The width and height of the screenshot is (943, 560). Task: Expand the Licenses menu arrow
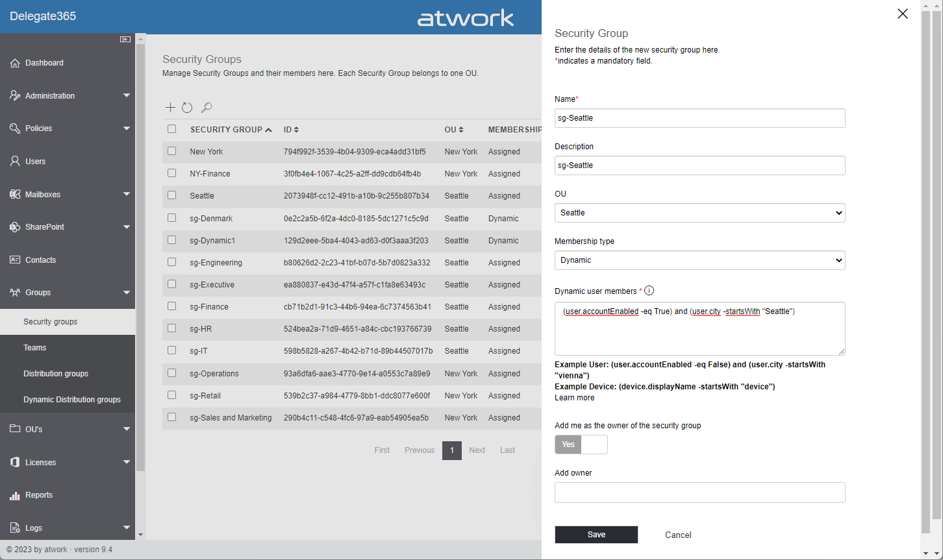point(127,462)
